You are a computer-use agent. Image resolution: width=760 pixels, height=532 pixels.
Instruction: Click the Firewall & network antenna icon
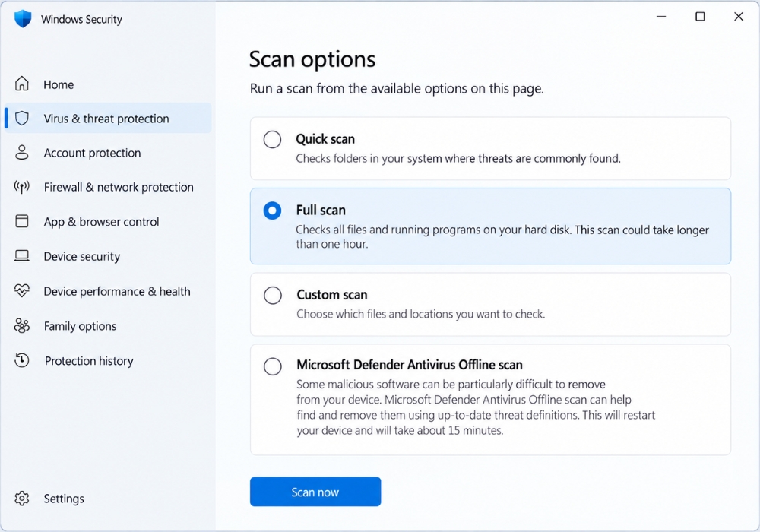pos(22,186)
